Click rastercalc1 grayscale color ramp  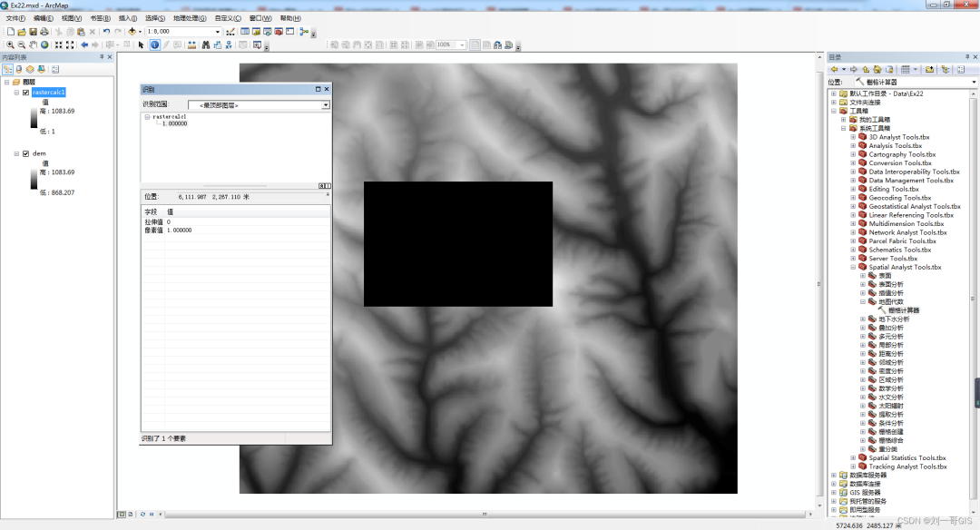pos(34,118)
